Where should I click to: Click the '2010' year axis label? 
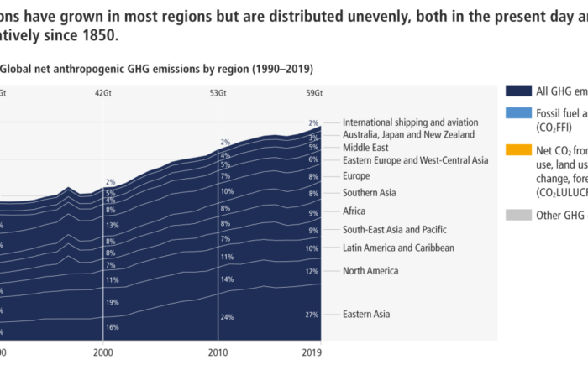pos(218,352)
